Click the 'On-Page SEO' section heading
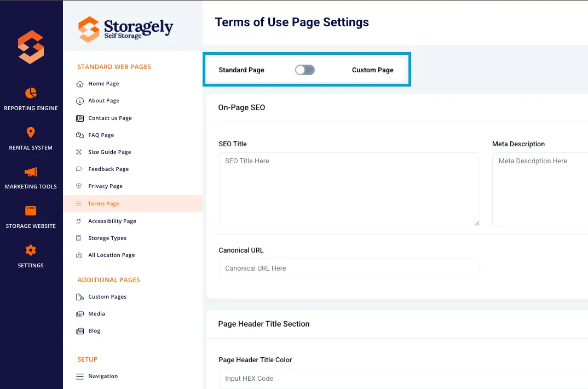The image size is (588, 389). pyautogui.click(x=241, y=107)
